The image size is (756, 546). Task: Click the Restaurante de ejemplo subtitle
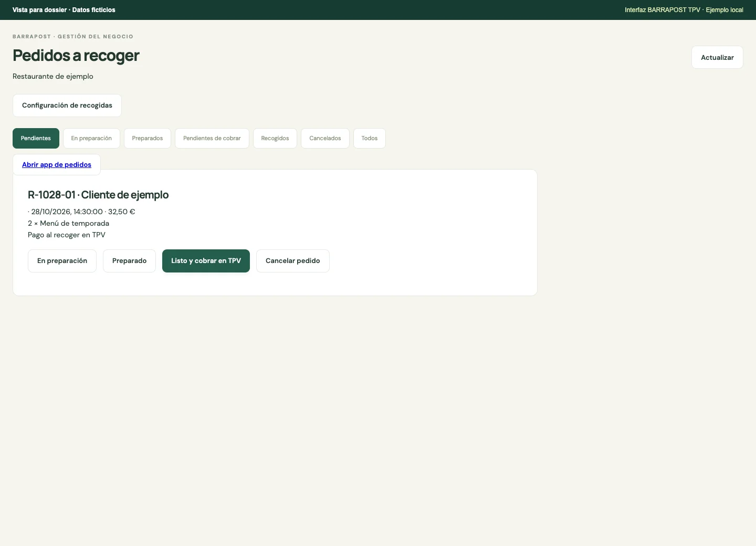coord(53,76)
